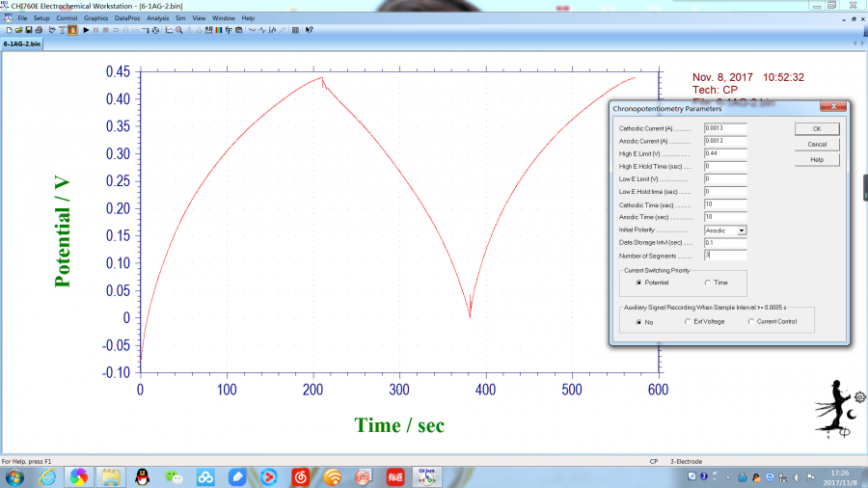
Task: Click the Open file toolbar icon
Action: tap(19, 30)
